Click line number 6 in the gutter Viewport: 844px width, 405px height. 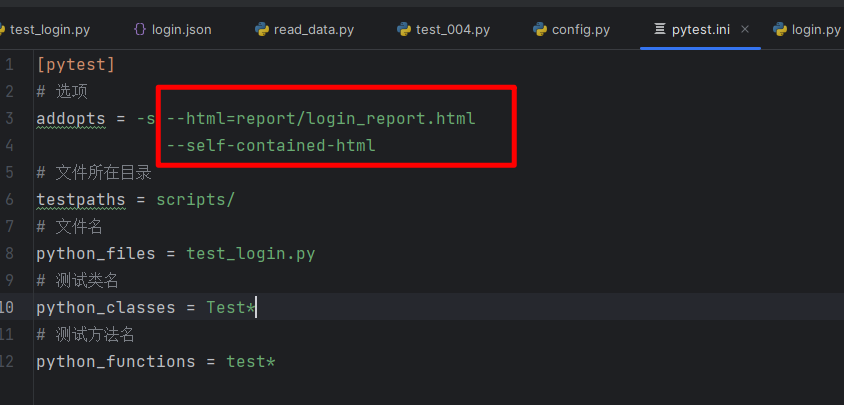(9, 199)
